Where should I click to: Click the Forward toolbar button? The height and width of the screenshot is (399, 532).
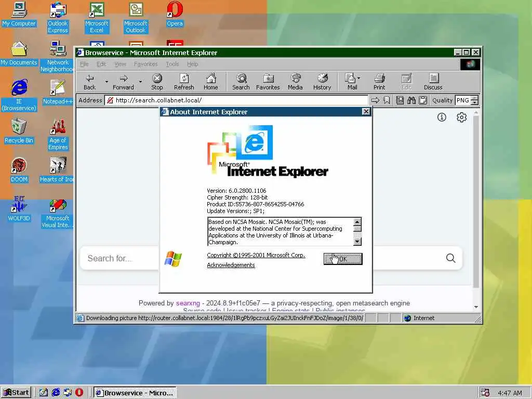(123, 82)
